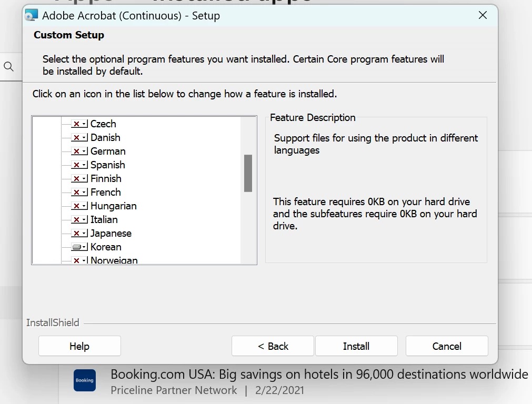Image resolution: width=532 pixels, height=404 pixels.
Task: Select the Norwegian language row
Action: point(114,260)
